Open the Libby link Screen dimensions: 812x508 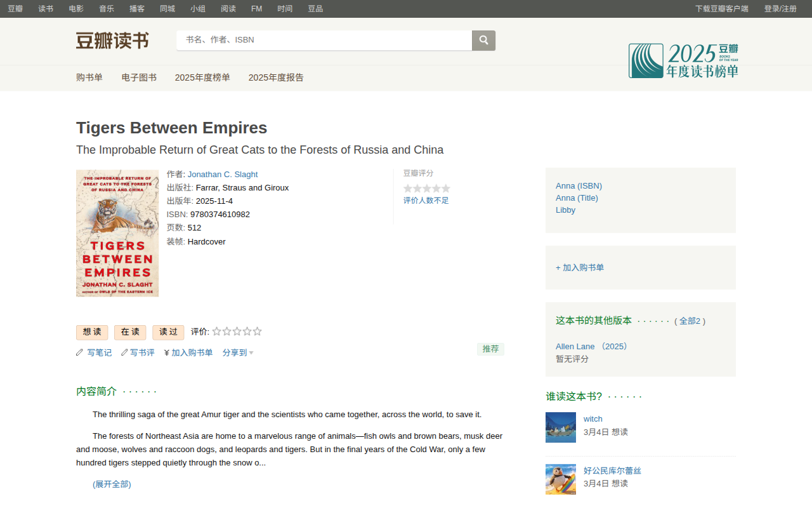coord(565,210)
